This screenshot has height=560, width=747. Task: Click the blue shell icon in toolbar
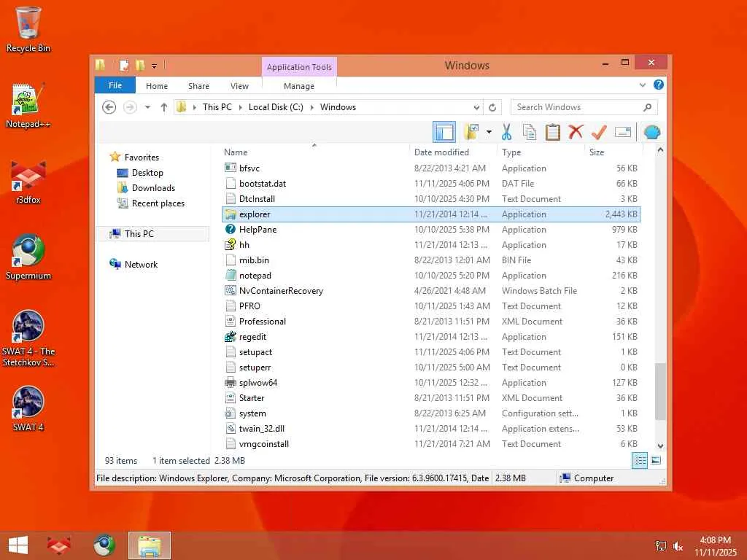(x=651, y=132)
